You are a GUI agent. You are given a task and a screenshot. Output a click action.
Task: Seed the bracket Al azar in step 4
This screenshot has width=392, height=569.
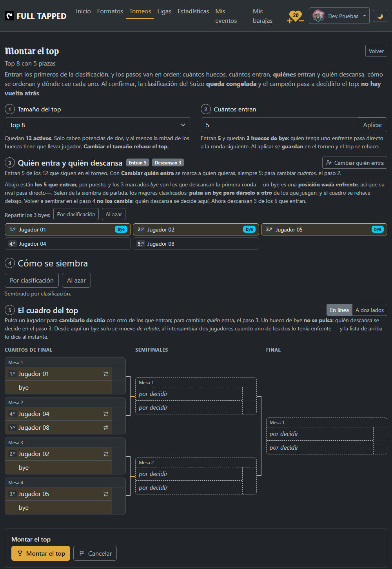pyautogui.click(x=76, y=280)
